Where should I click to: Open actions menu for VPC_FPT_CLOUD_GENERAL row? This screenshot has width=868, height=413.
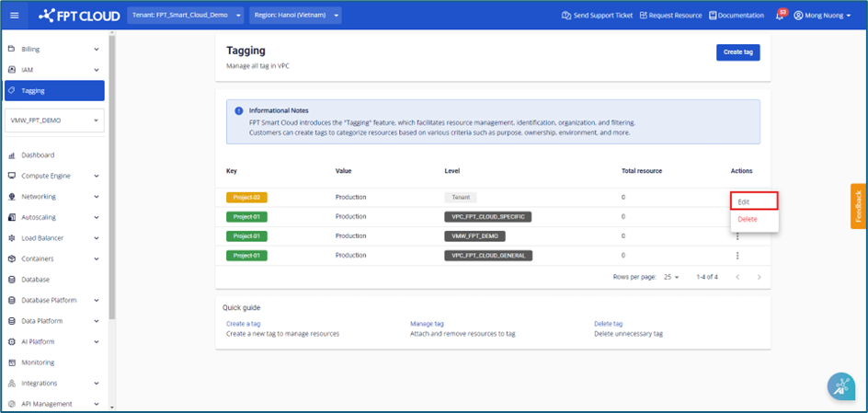[x=737, y=255]
